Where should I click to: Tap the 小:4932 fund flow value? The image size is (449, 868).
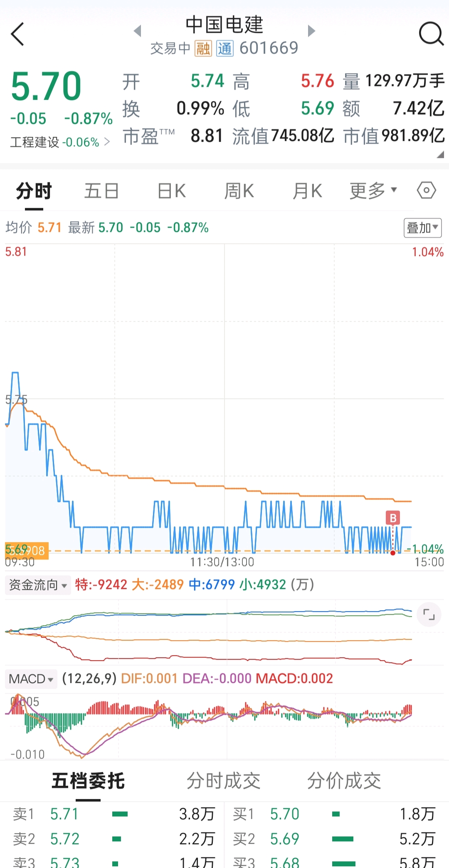tap(263, 585)
